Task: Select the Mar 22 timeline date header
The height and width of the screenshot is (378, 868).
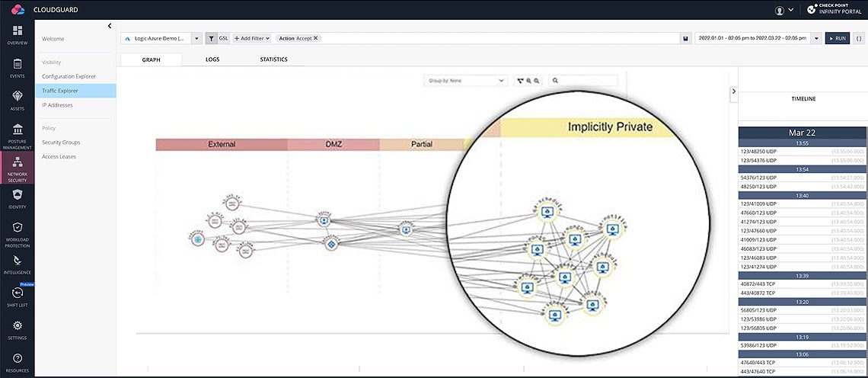Action: point(803,133)
